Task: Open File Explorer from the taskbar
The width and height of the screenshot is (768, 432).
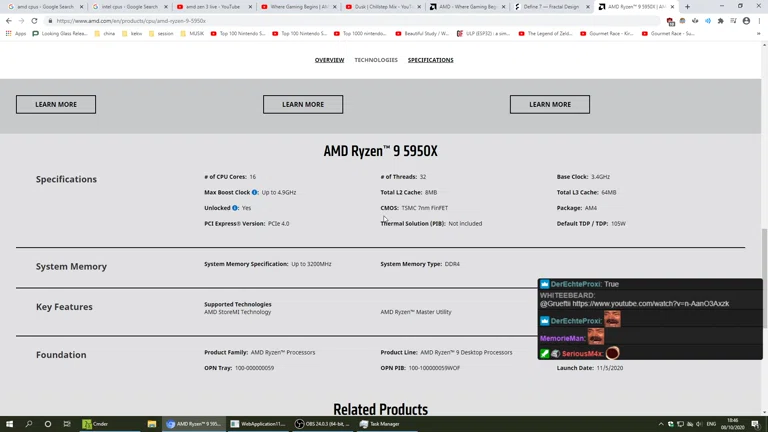Action: click(152, 424)
